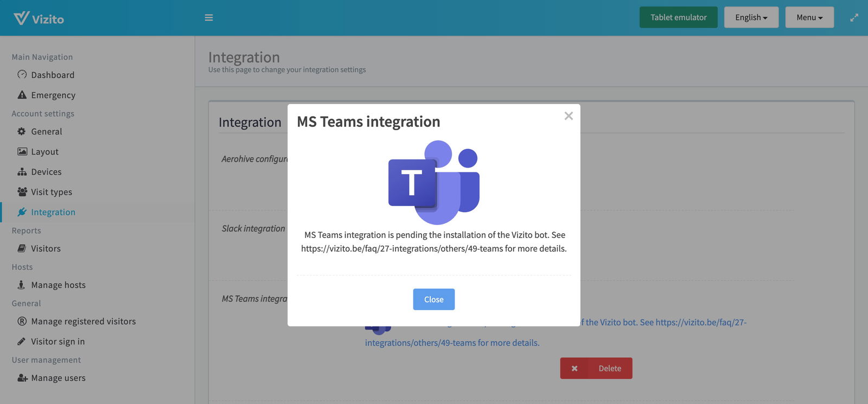Open the English language dropdown
This screenshot has width=868, height=404.
click(751, 17)
